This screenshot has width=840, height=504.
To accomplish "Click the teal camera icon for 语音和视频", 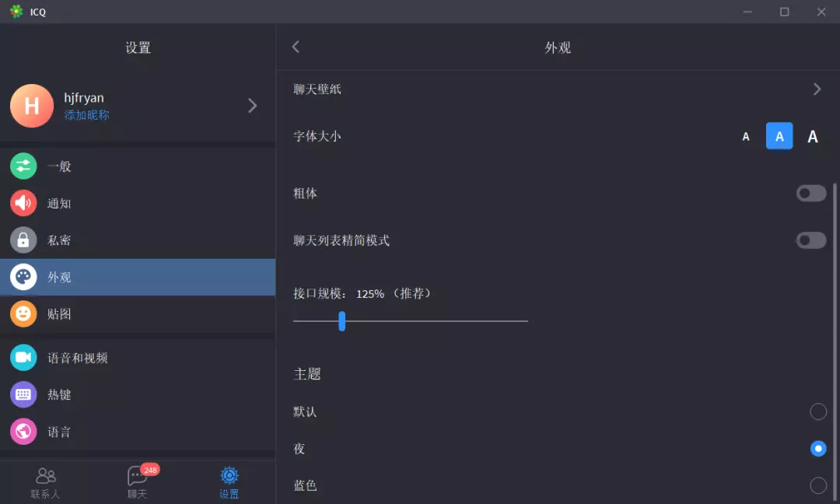I will (23, 357).
